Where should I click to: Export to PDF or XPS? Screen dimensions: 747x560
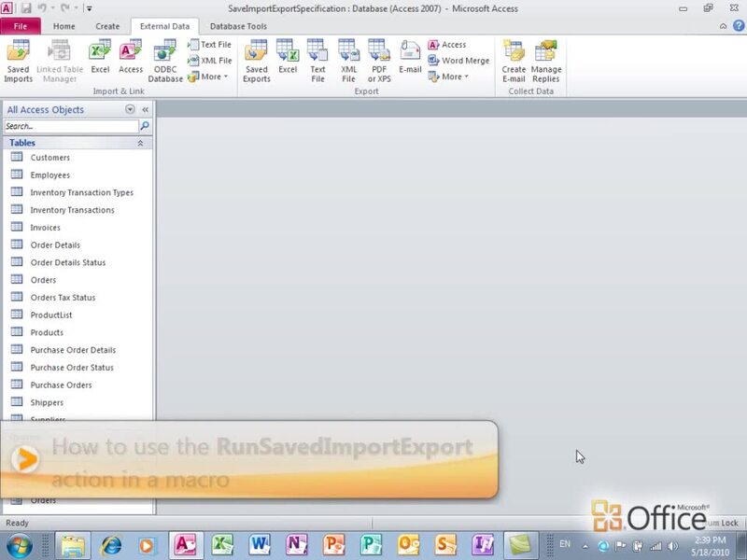click(378, 61)
